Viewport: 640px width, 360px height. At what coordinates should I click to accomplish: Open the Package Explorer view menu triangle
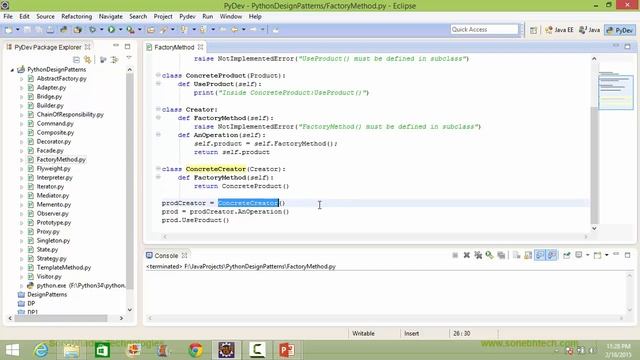[x=129, y=58]
